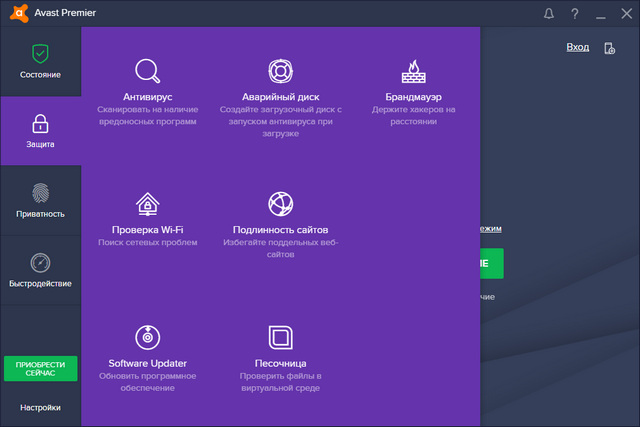The height and width of the screenshot is (427, 640).
Task: Click the help question mark icon
Action: click(x=574, y=14)
